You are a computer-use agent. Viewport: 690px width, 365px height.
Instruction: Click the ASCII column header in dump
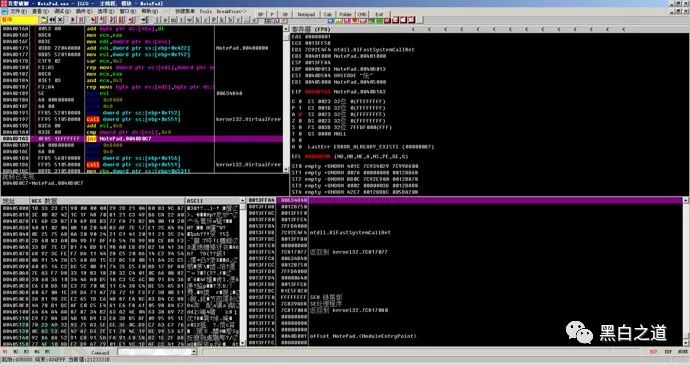(x=212, y=200)
